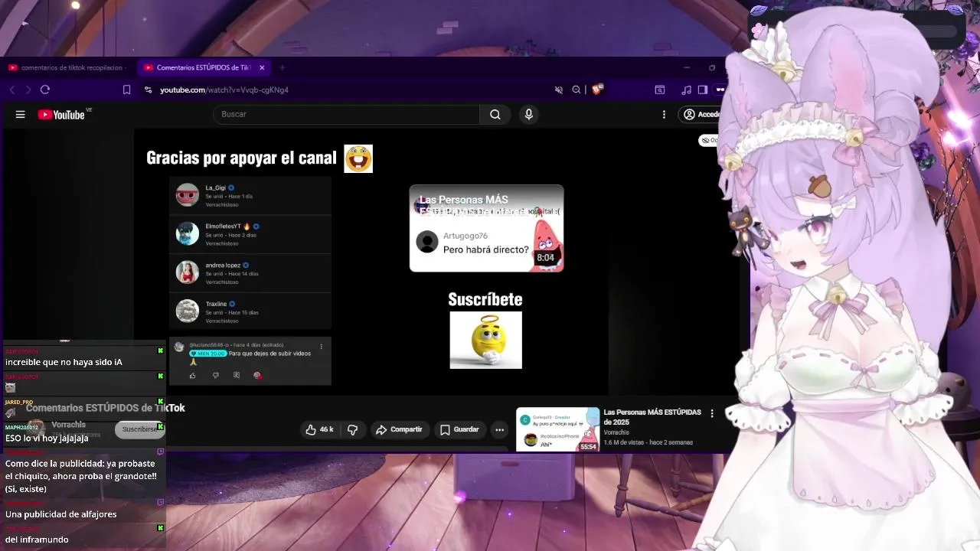Select chat message 'Una publicidad de alfajores'
This screenshot has width=980, height=551.
[x=61, y=514]
